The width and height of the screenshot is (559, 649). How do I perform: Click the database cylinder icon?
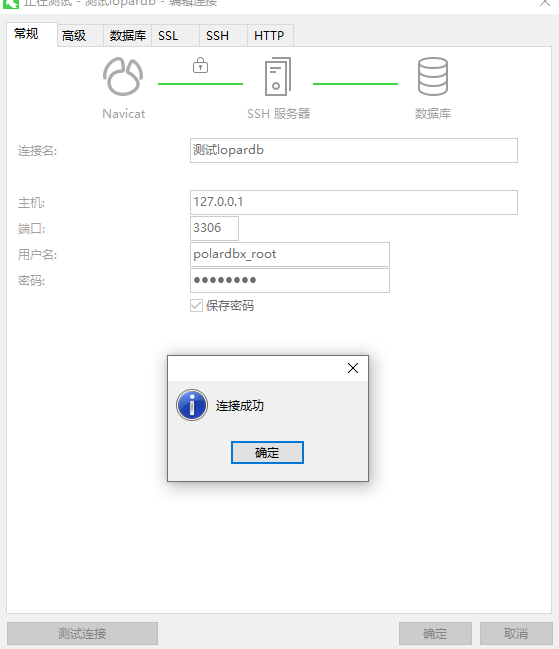[432, 77]
